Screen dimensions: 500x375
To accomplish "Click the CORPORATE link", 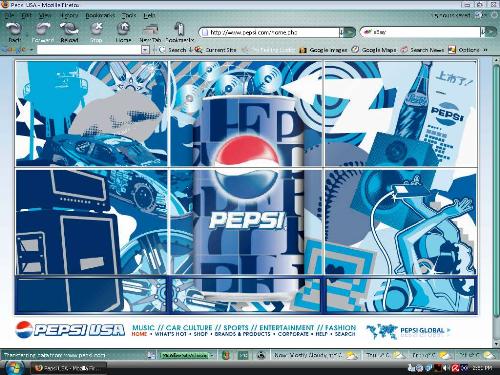I will 293,334.
